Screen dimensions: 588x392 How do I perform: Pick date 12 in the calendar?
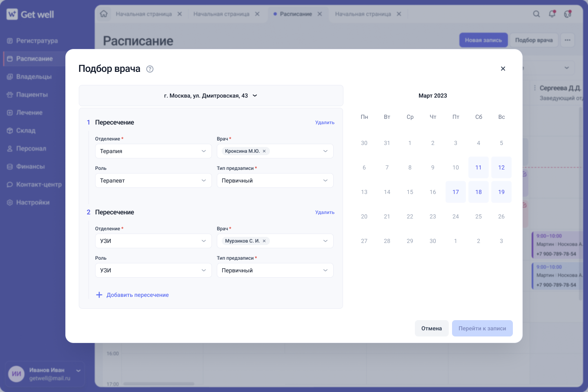[x=501, y=167]
